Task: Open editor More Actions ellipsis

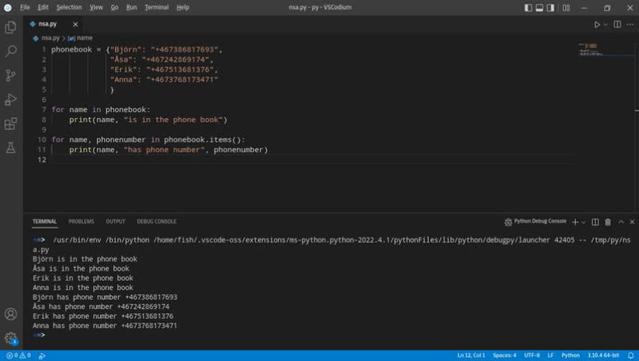Action: [630, 24]
